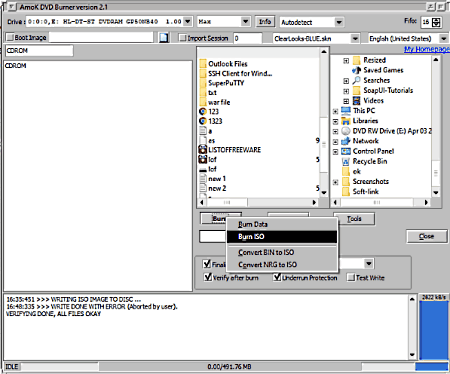Click the Videos filmstrip icon

coord(356,100)
